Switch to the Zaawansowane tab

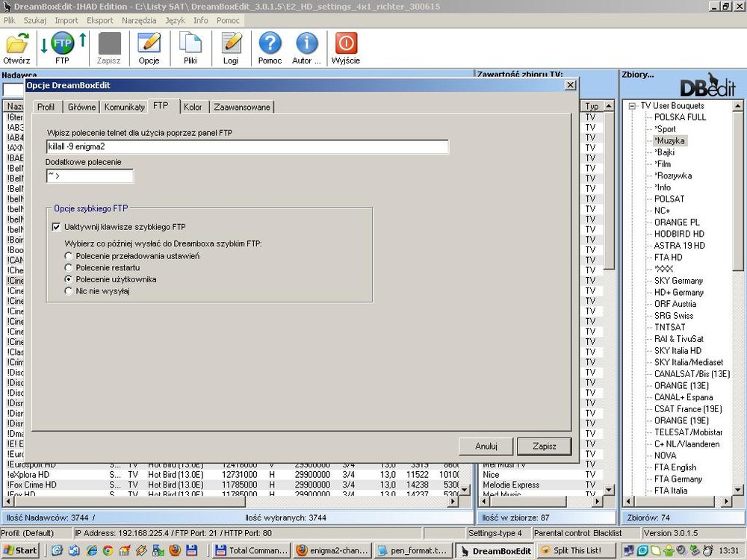pos(242,108)
